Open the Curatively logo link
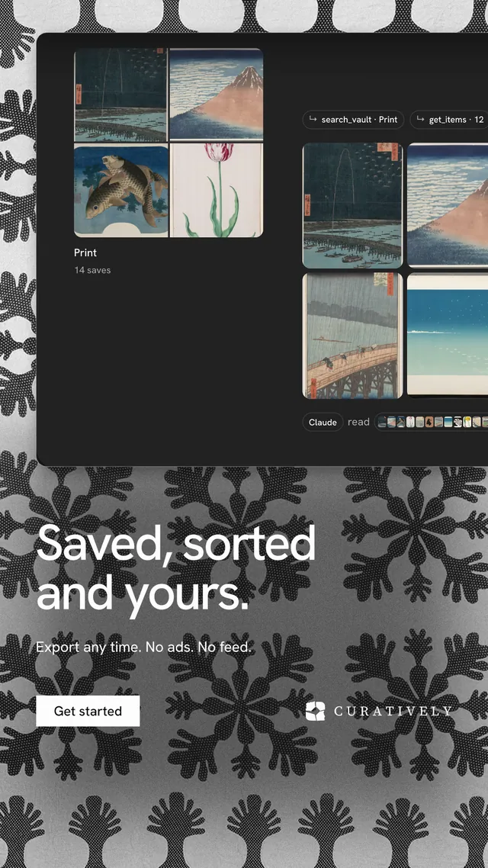The image size is (488, 868). click(x=378, y=712)
